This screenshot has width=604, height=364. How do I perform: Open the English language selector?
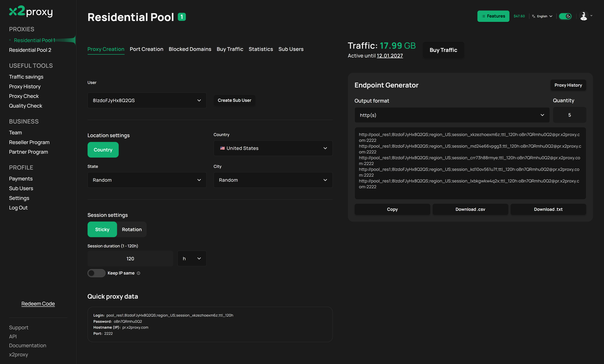click(x=544, y=16)
